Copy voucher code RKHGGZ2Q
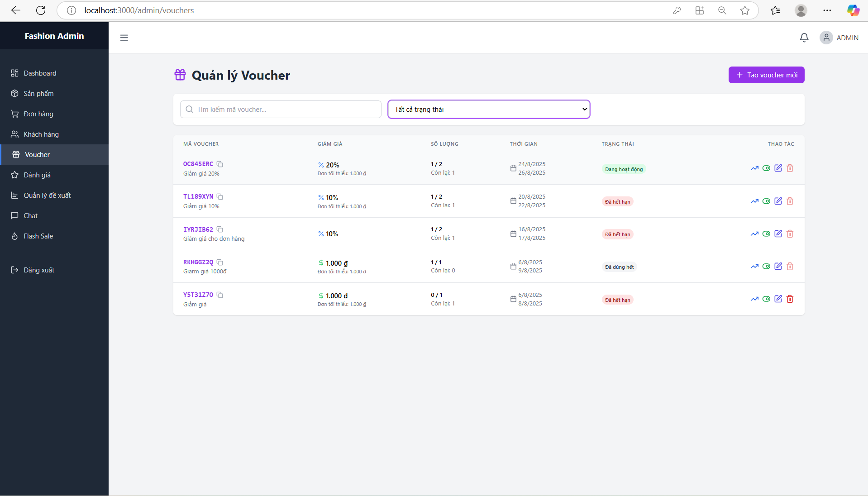The height and width of the screenshot is (496, 868). coord(220,262)
